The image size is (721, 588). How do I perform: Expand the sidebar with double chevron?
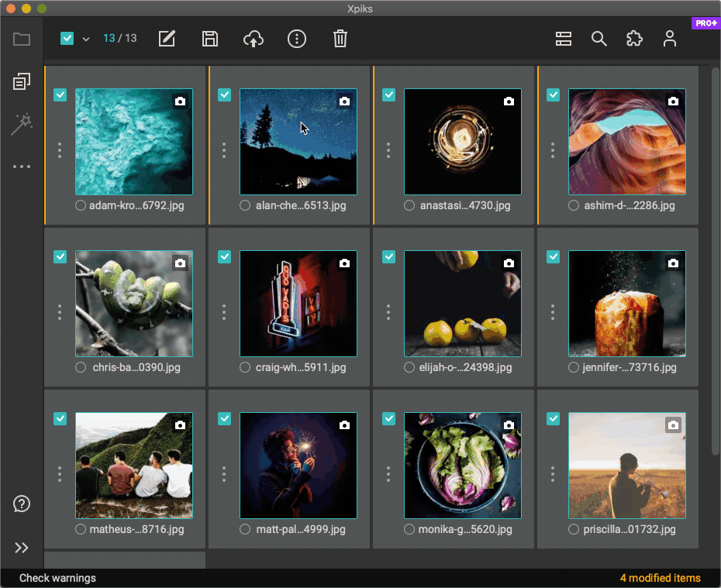point(22,548)
